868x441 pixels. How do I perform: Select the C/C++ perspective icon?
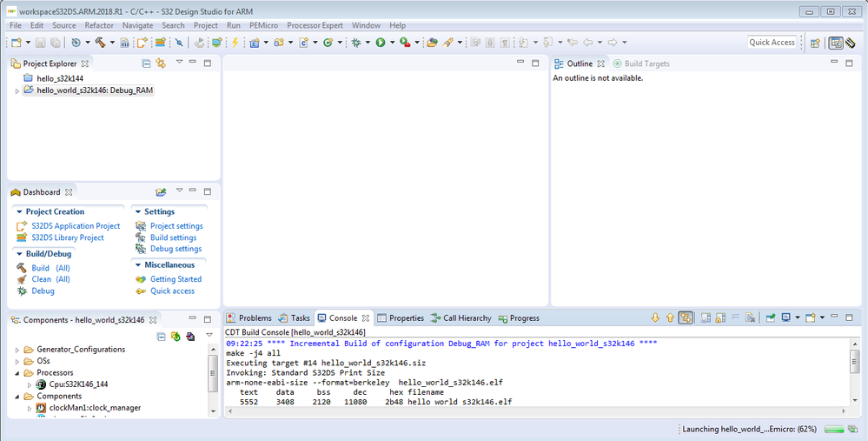[836, 43]
